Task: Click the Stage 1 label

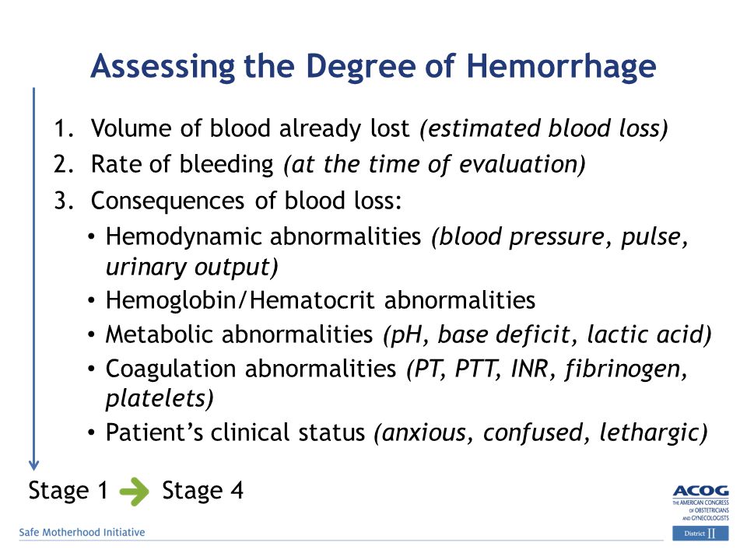Action: (68, 491)
